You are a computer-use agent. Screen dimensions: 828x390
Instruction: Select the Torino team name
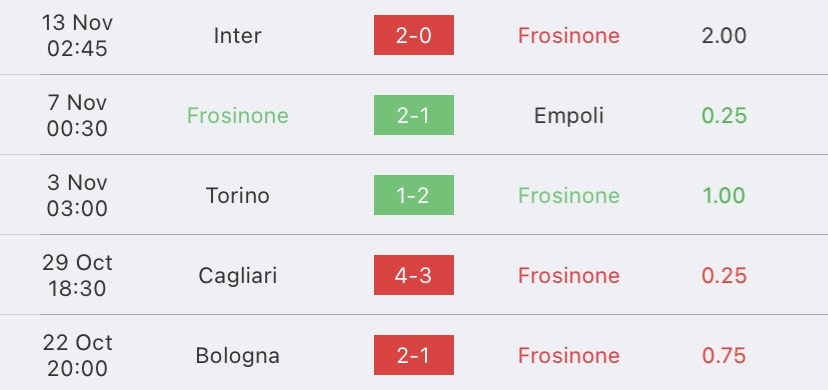pos(237,195)
